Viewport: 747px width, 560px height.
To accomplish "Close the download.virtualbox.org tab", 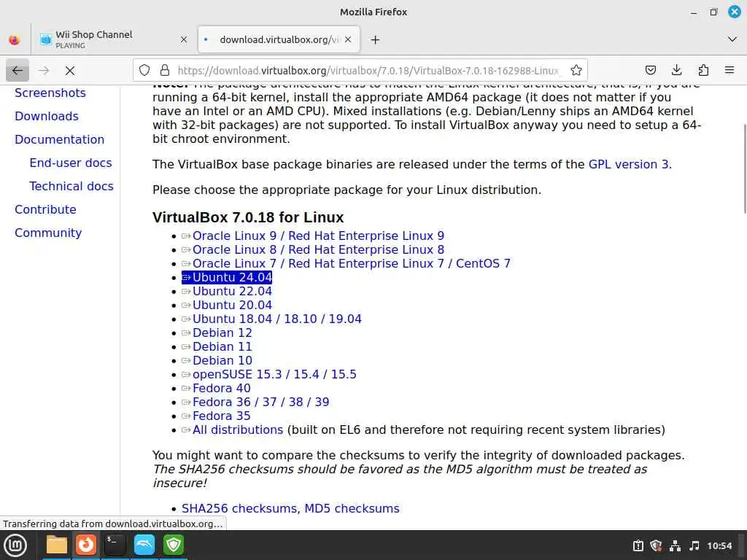I will click(348, 39).
